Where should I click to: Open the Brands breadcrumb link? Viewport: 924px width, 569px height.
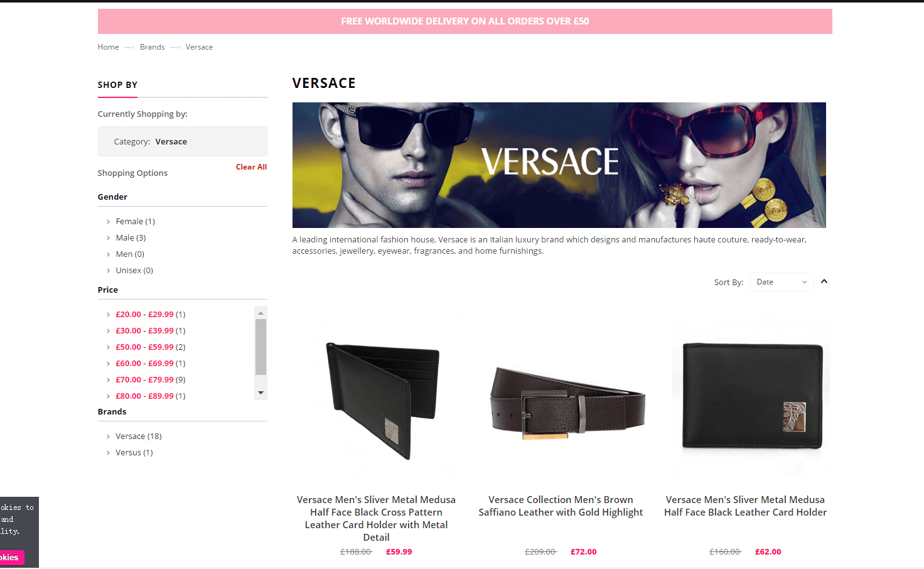click(x=153, y=47)
